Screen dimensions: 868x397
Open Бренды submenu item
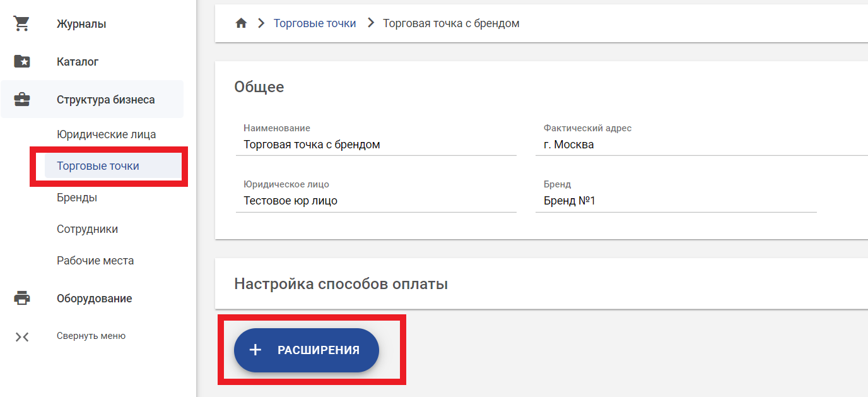pyautogui.click(x=77, y=198)
